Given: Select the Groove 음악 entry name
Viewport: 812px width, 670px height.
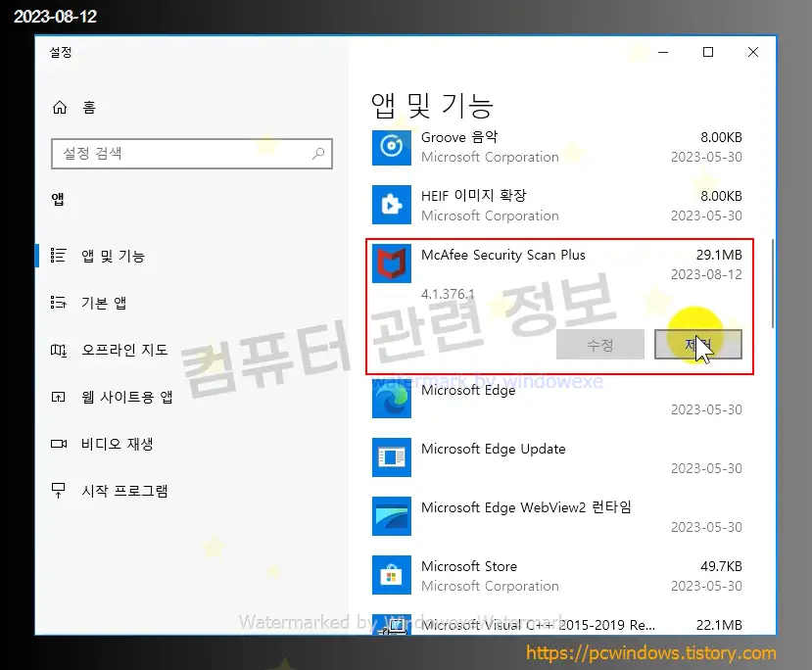Looking at the screenshot, I should pyautogui.click(x=459, y=137).
